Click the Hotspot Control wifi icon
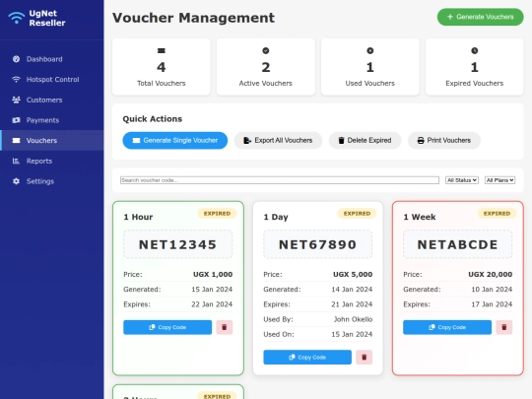532x399 pixels. coord(16,80)
